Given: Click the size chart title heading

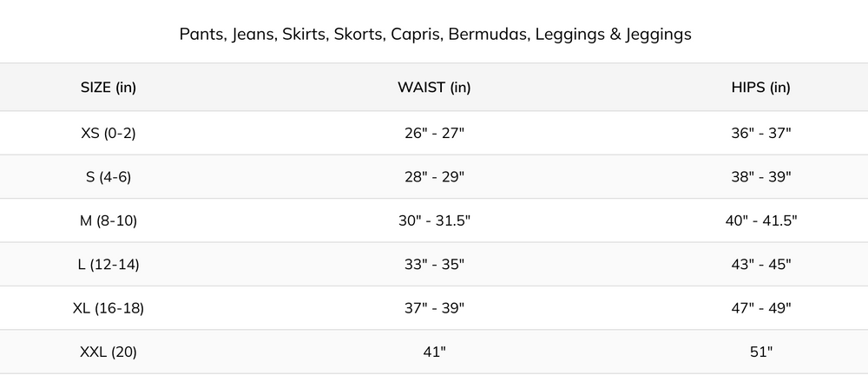Looking at the screenshot, I should click(x=434, y=35).
